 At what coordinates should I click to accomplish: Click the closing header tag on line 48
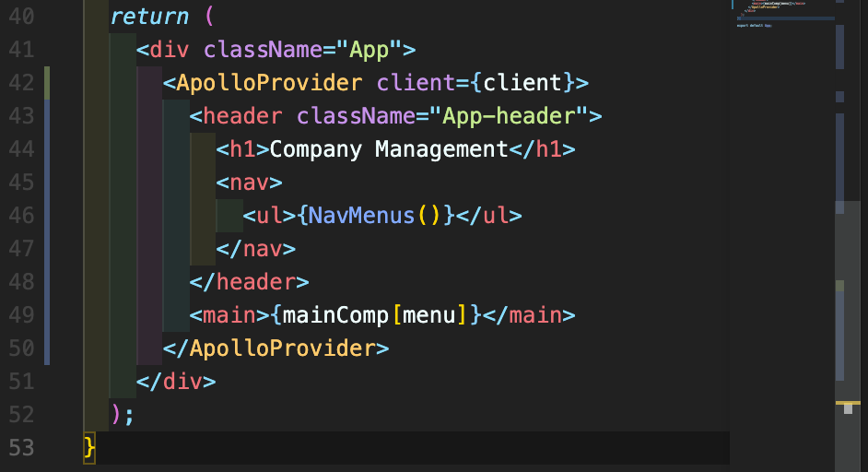[x=249, y=282]
